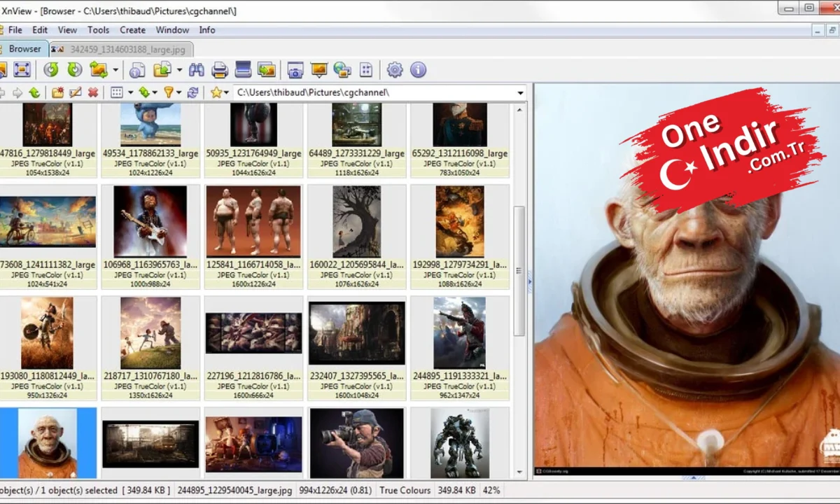Expand the view mode dropdown arrow
This screenshot has width=840, height=504.
point(130,93)
